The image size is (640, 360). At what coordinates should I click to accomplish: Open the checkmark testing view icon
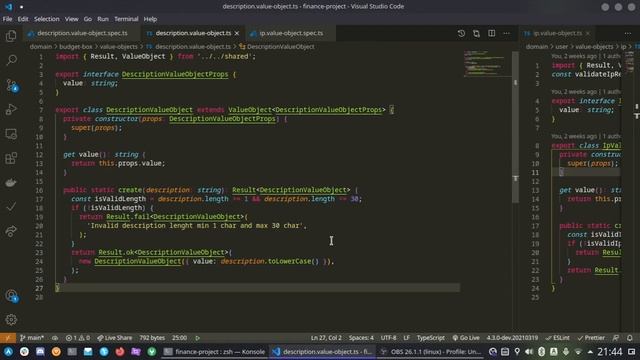click(x=11, y=207)
